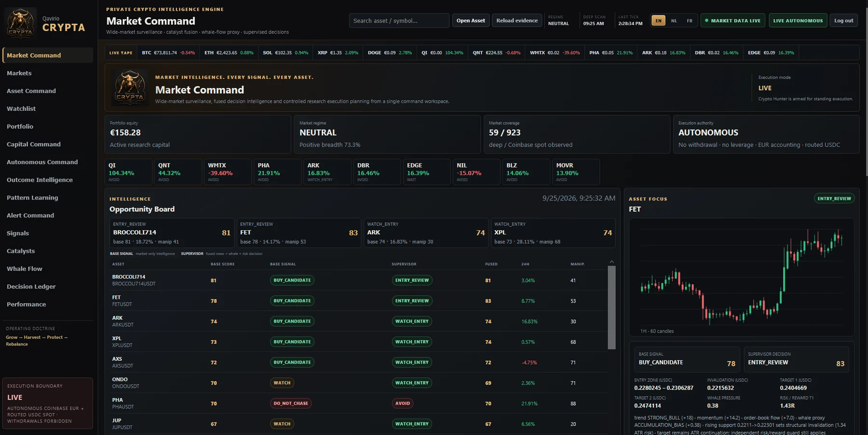Focus the Search asset / symbol field
Screen dimensions: 868x435
point(399,21)
